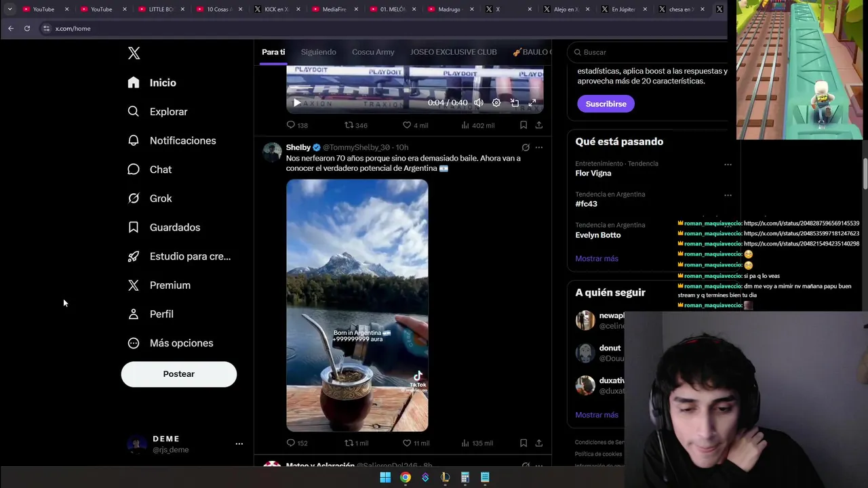Switch to the KICK en X browser tab
The height and width of the screenshot is (488, 868).
click(x=275, y=9)
